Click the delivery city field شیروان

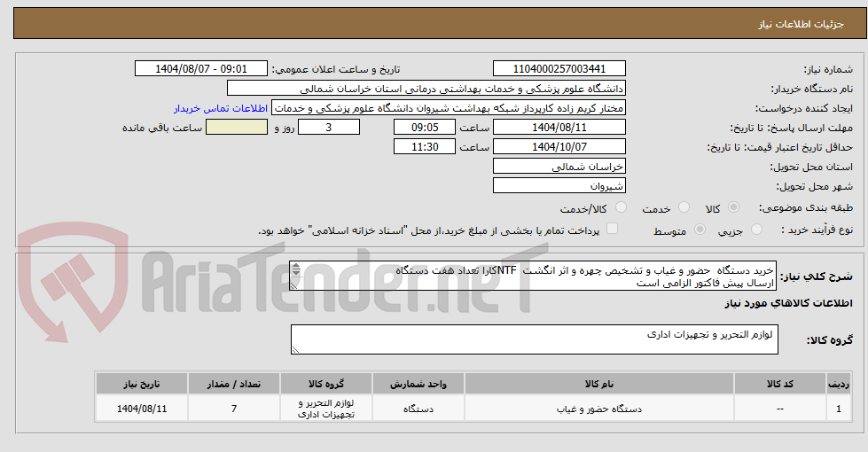click(x=559, y=186)
